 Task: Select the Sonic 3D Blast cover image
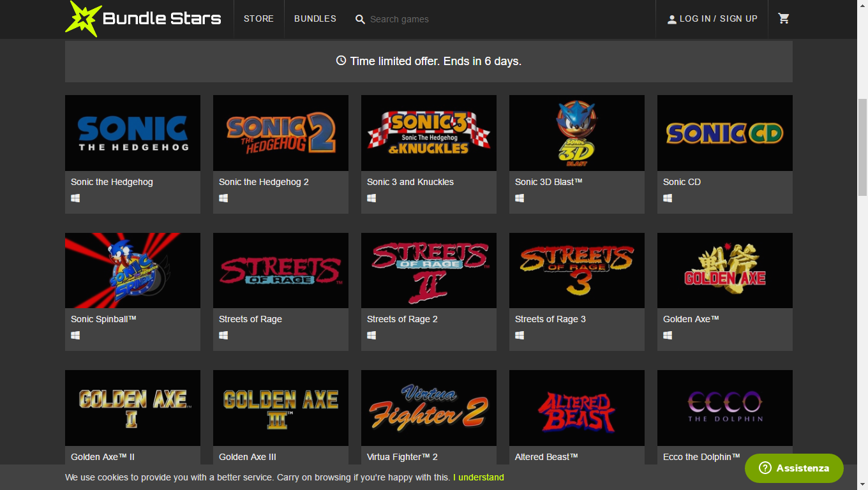pos(576,133)
